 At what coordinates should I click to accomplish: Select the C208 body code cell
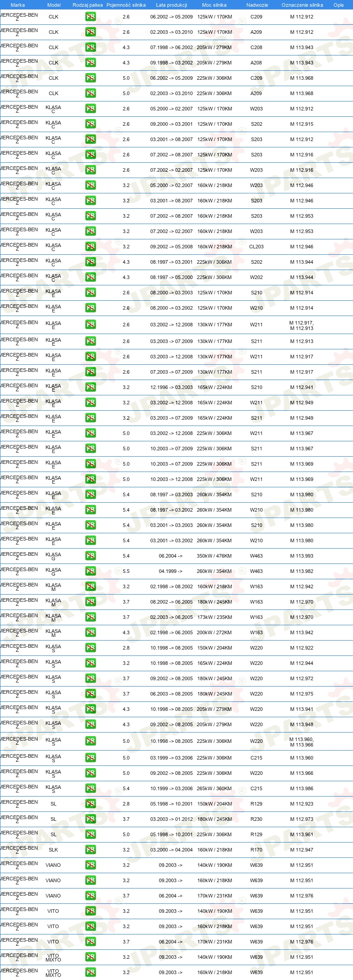point(256,47)
